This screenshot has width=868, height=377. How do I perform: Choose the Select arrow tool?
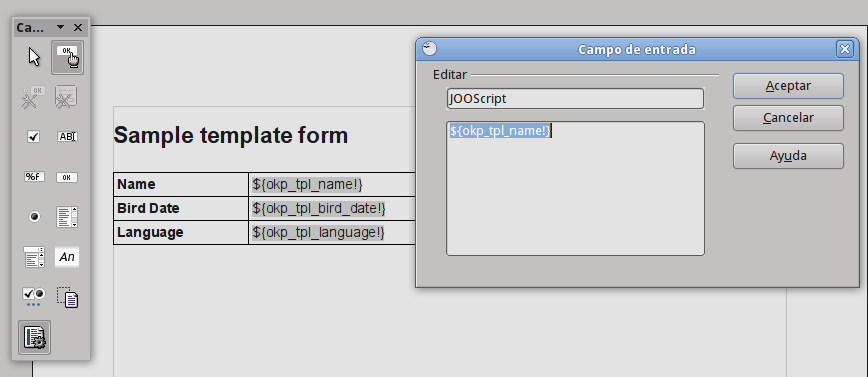34,57
